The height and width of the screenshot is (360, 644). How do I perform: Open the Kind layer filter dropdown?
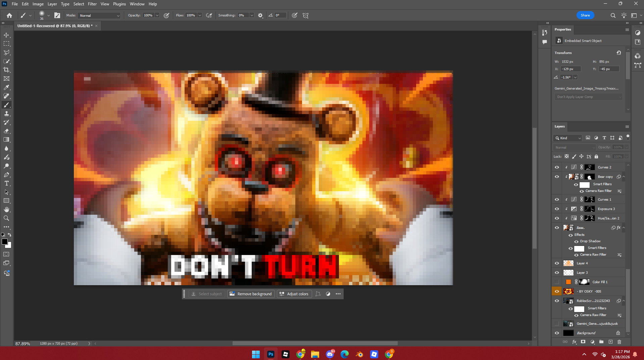pos(567,138)
